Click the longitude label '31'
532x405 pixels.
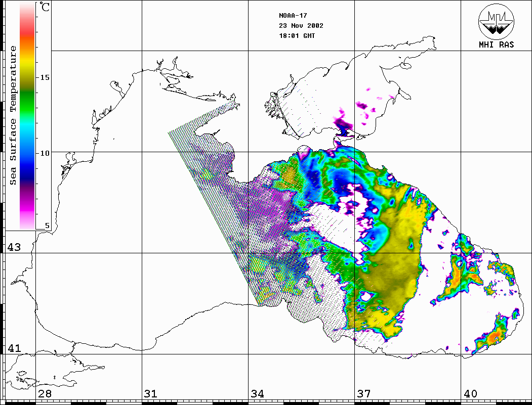[151, 394]
